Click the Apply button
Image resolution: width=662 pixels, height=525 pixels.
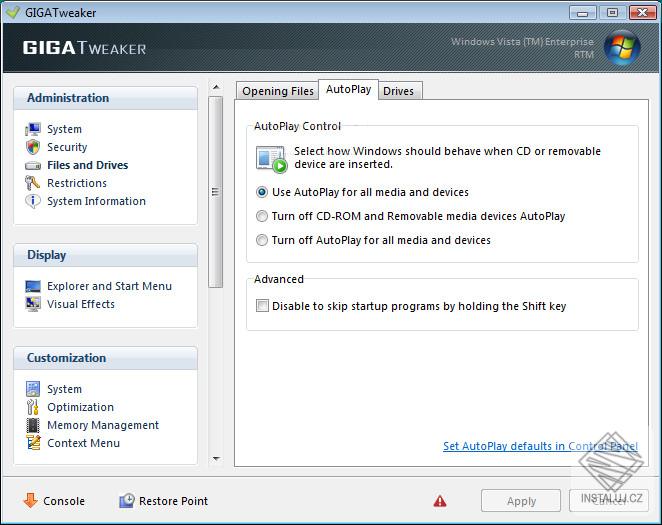(521, 501)
